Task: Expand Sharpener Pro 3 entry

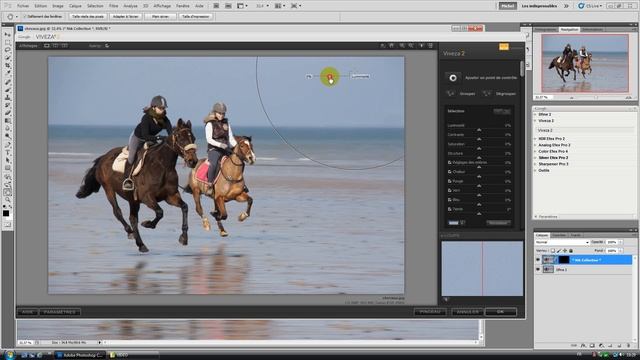Action: coord(535,164)
